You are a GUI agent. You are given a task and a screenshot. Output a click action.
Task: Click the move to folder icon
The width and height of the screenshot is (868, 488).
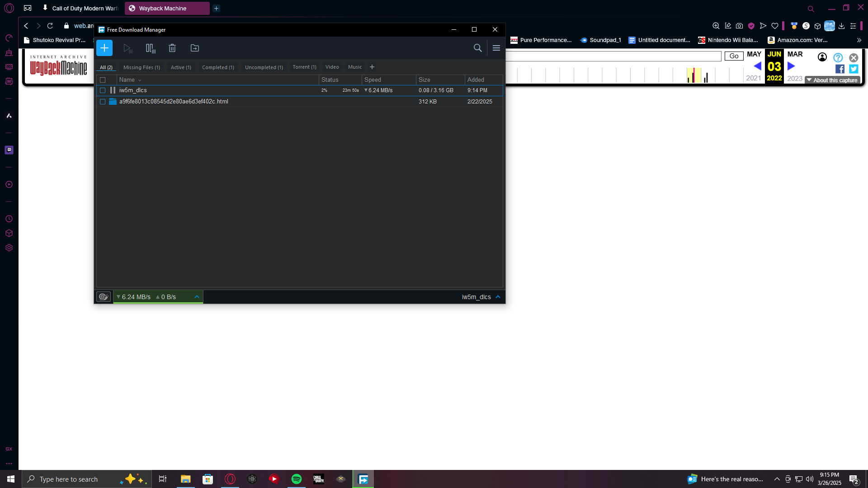point(195,48)
